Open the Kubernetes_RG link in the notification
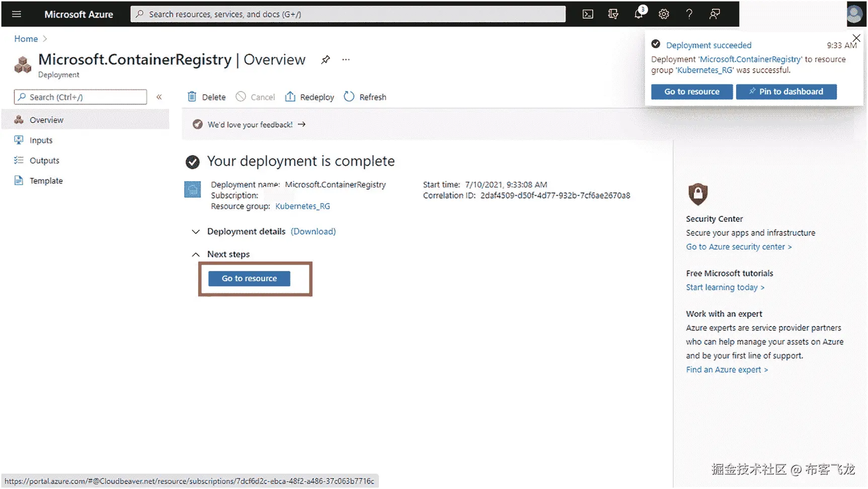The width and height of the screenshot is (868, 489). 704,70
